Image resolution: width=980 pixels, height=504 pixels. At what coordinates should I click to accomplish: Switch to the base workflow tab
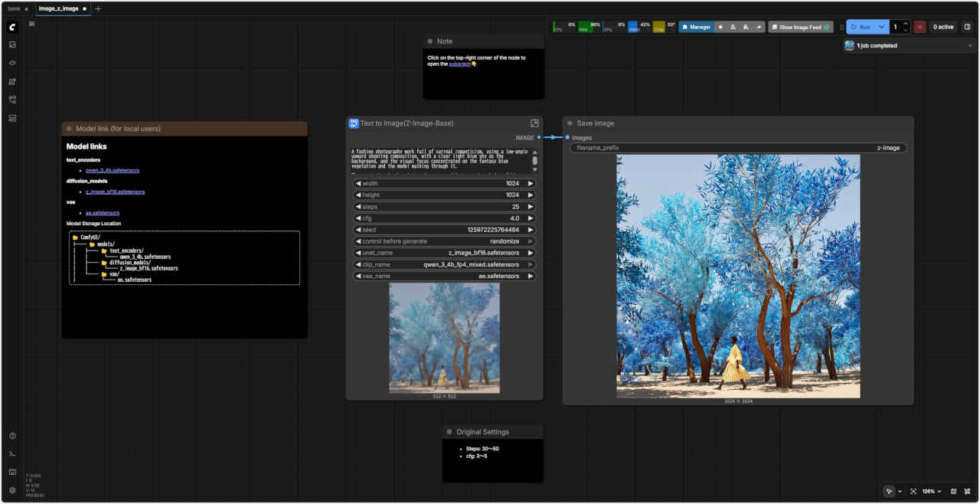tap(15, 8)
